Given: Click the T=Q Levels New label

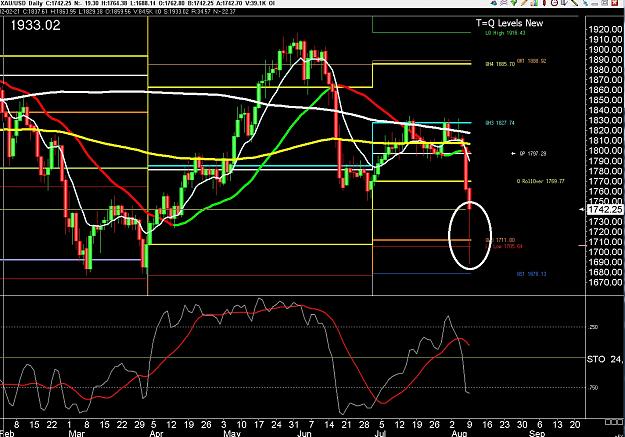Looking at the screenshot, I should 509,23.
